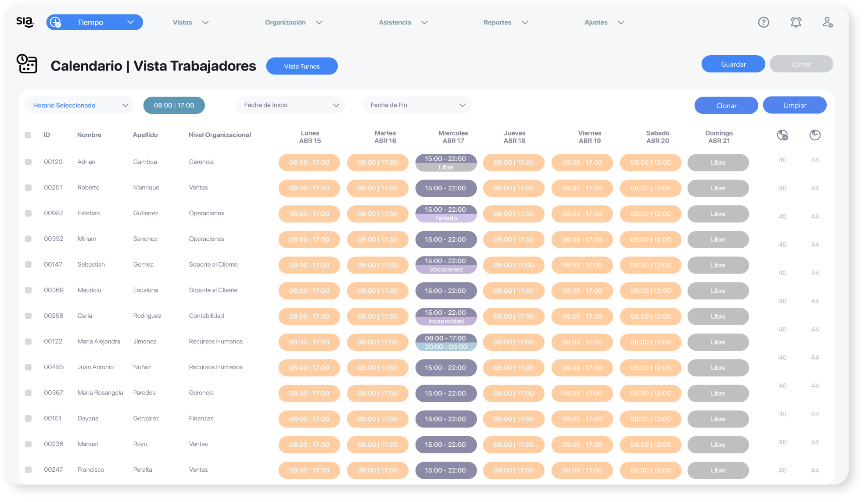Click the clock icon in Tiempo selector
The width and height of the screenshot is (868, 502).
(56, 22)
